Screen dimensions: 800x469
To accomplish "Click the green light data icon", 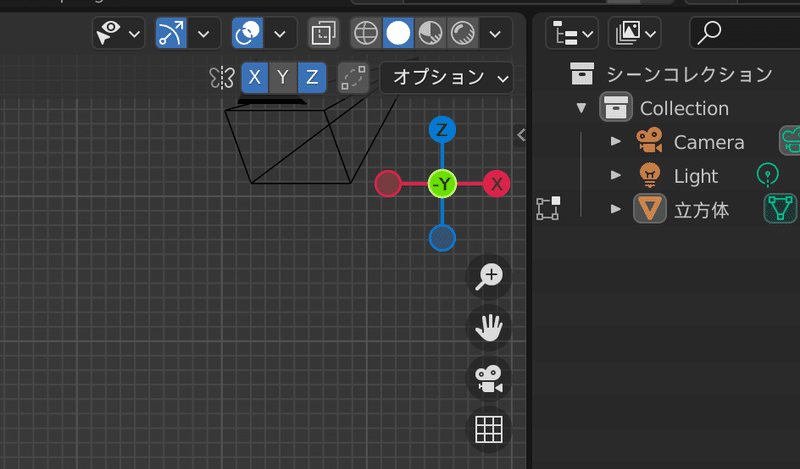I will pos(767,175).
